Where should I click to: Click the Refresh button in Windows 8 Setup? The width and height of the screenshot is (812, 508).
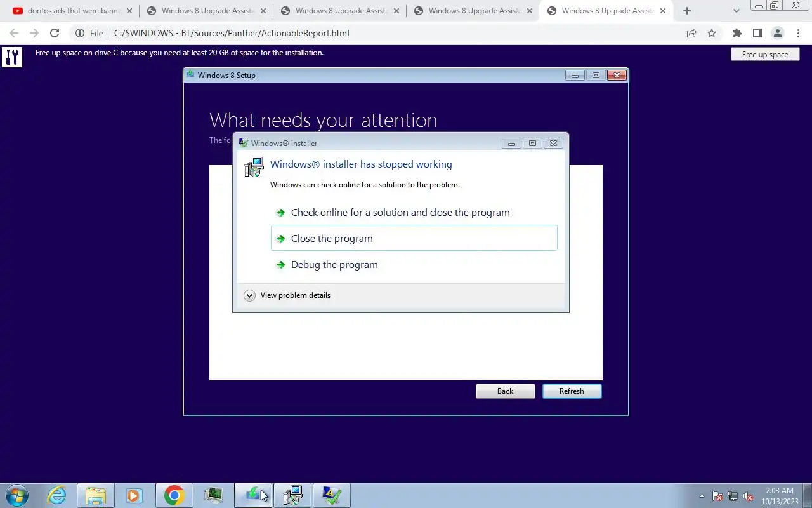click(572, 391)
